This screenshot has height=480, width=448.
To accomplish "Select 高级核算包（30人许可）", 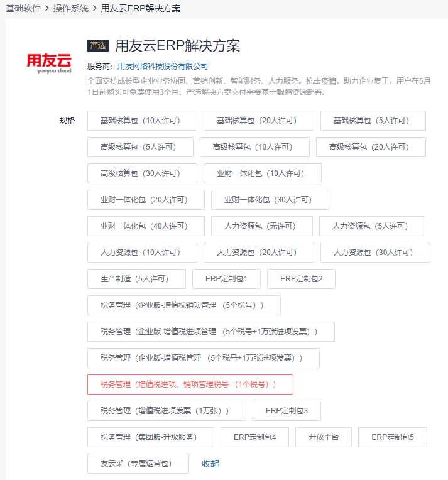I will 142,173.
